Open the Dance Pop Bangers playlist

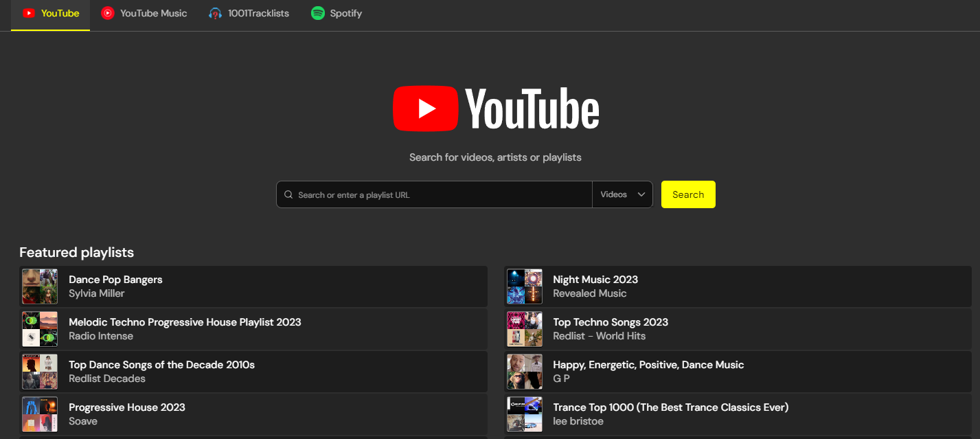(115, 280)
